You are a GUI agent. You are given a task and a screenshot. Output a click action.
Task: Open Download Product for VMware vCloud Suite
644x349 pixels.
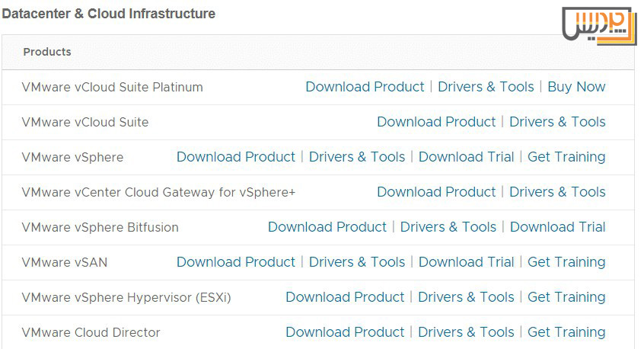pyautogui.click(x=436, y=122)
